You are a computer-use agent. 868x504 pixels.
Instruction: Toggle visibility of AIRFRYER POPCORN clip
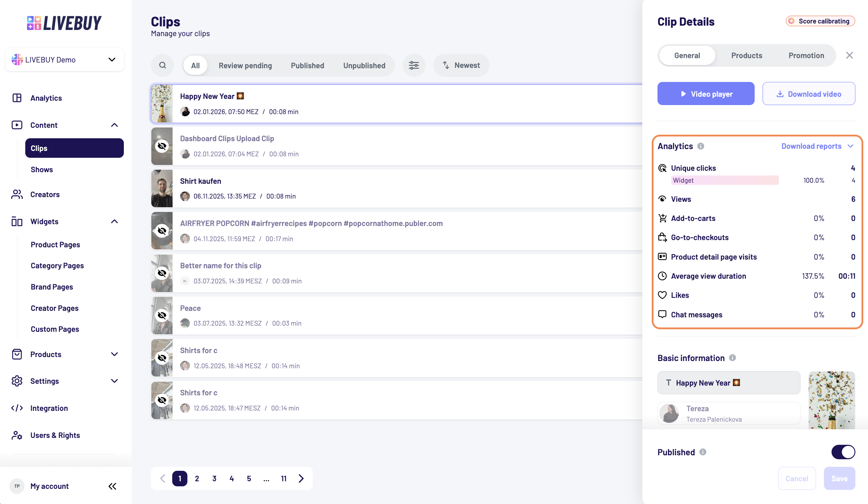click(x=162, y=230)
